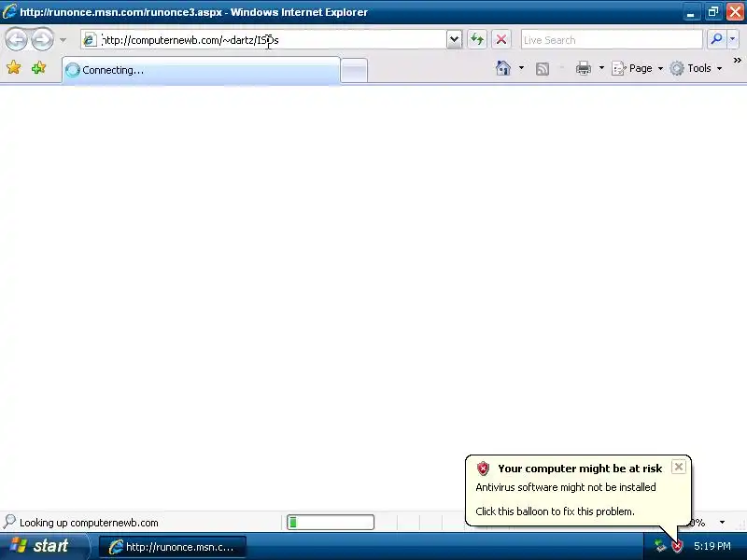Show more toolbar commands chevron

(x=737, y=61)
